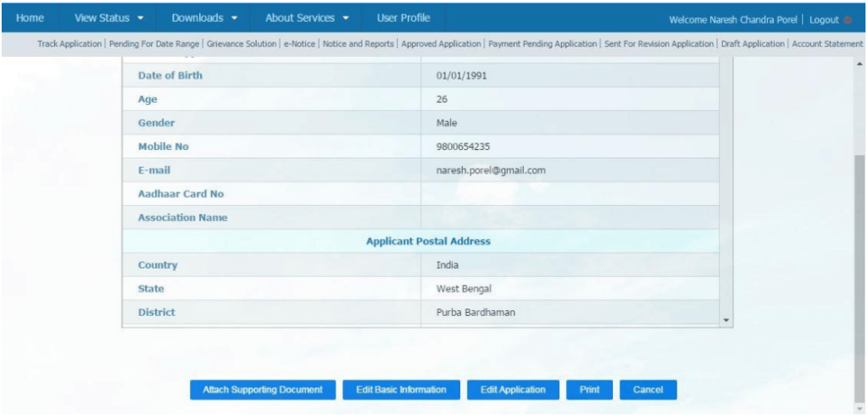This screenshot has width=868, height=416.
Task: Open Account Statement link
Action: point(827,44)
